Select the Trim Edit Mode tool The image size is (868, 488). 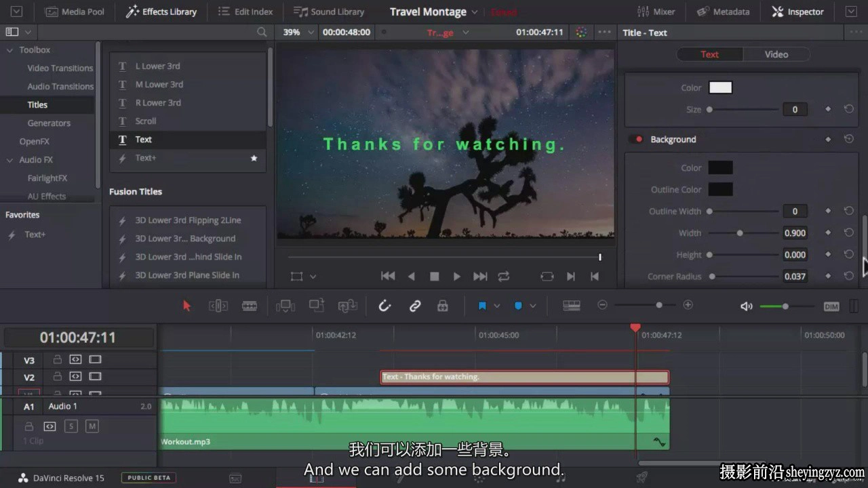coord(218,306)
